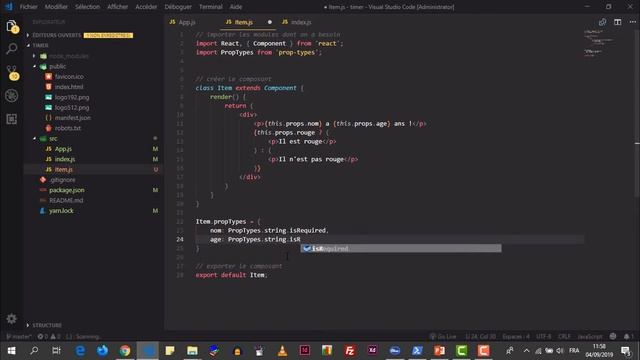The image size is (640, 360).
Task: Open the Fichier menu
Action: point(29,7)
